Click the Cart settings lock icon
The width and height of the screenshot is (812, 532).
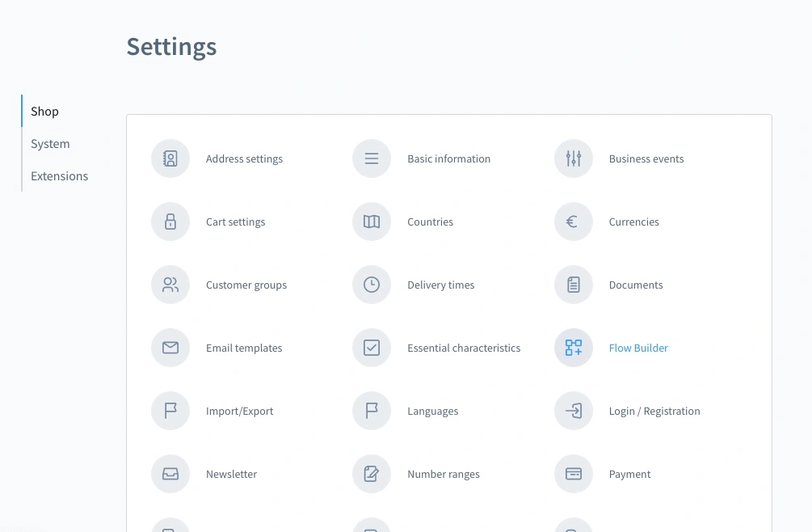tap(170, 222)
